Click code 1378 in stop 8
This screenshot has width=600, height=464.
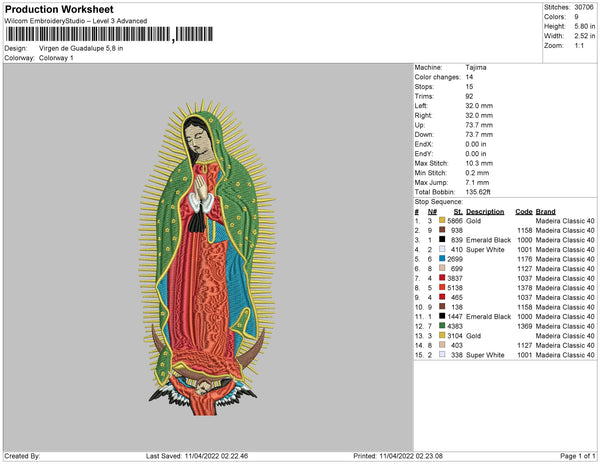pyautogui.click(x=525, y=288)
